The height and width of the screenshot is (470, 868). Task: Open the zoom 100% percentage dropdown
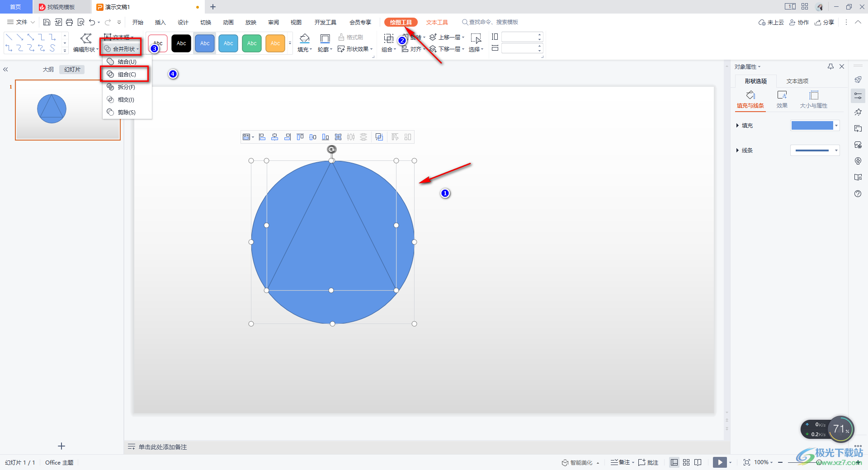click(763, 462)
